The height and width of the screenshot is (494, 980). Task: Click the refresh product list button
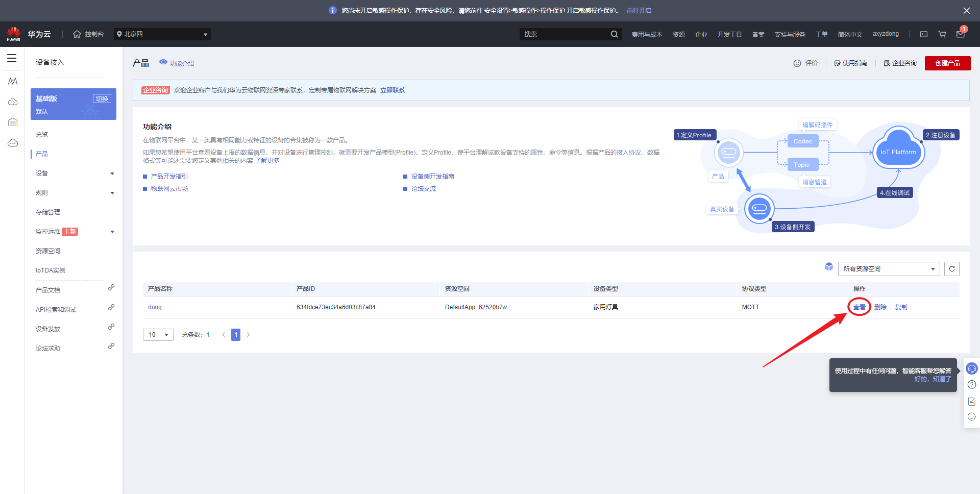pyautogui.click(x=952, y=269)
